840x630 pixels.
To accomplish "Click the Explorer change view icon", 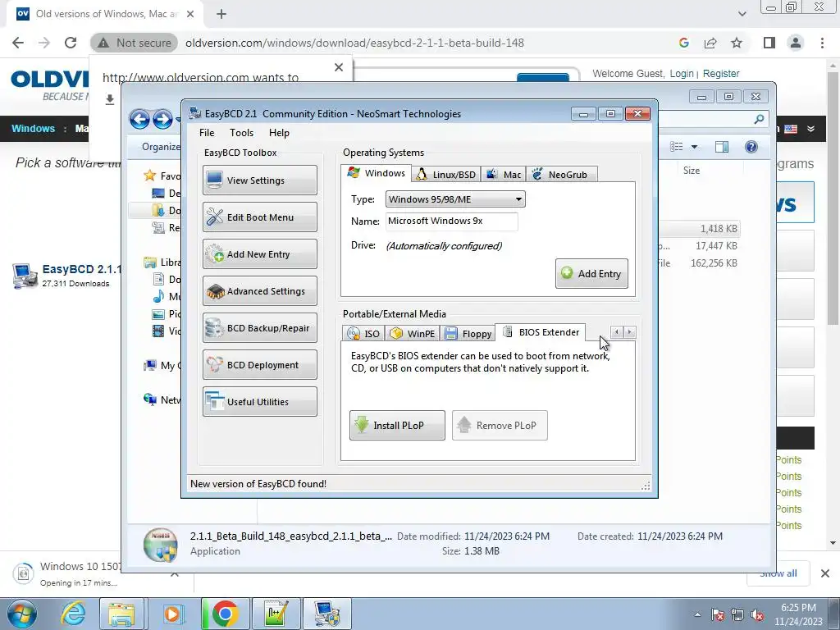I will [677, 147].
